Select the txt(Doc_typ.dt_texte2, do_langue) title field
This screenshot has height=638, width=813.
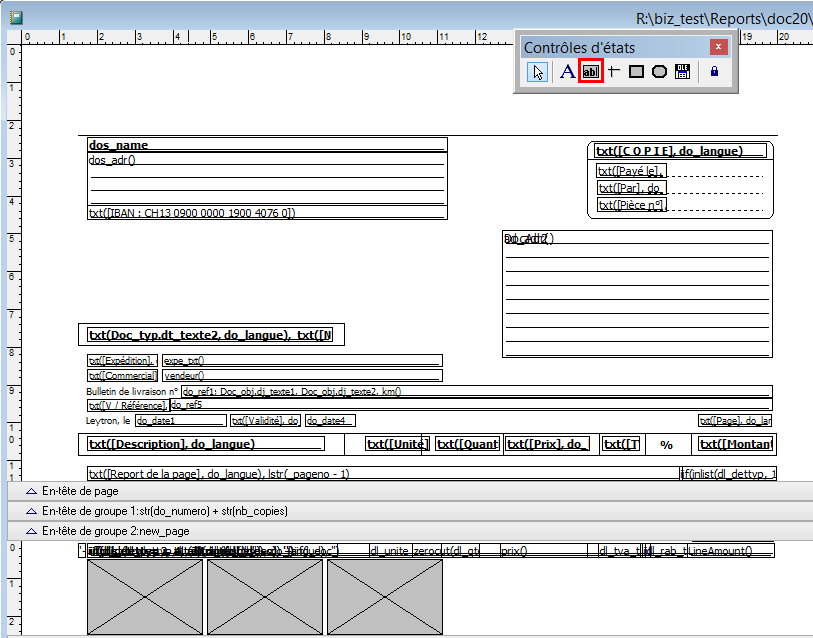click(x=210, y=335)
